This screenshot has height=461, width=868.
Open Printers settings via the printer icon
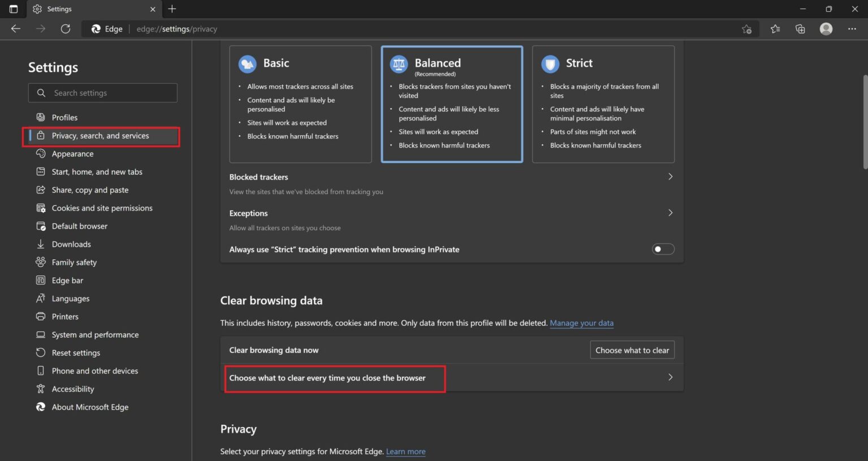[41, 316]
